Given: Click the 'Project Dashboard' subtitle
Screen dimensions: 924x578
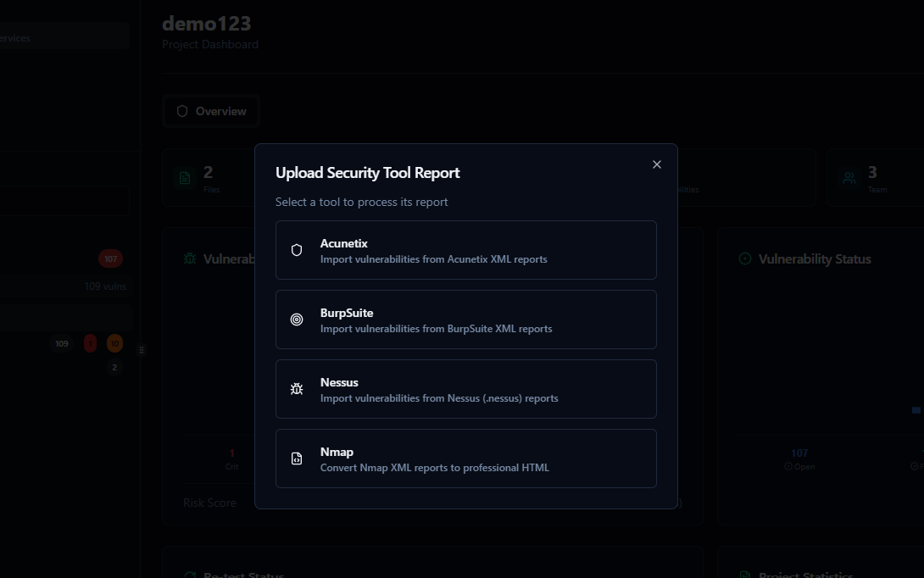Looking at the screenshot, I should (x=209, y=45).
